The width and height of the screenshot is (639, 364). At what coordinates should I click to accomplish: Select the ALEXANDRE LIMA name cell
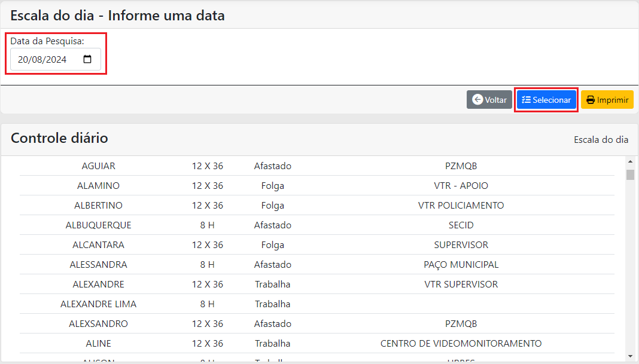(99, 304)
